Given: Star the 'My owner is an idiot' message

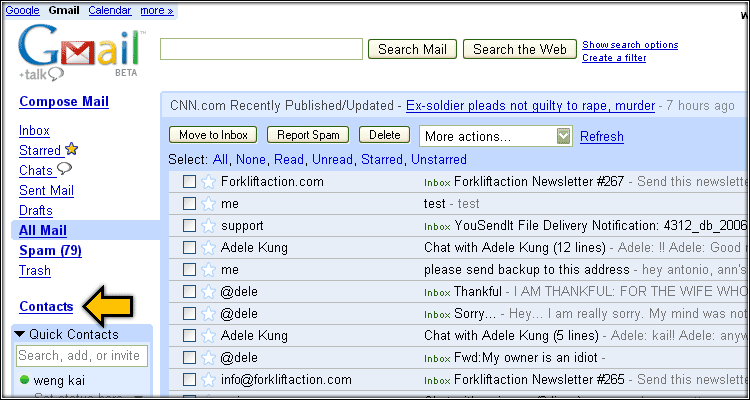Looking at the screenshot, I should tap(208, 358).
